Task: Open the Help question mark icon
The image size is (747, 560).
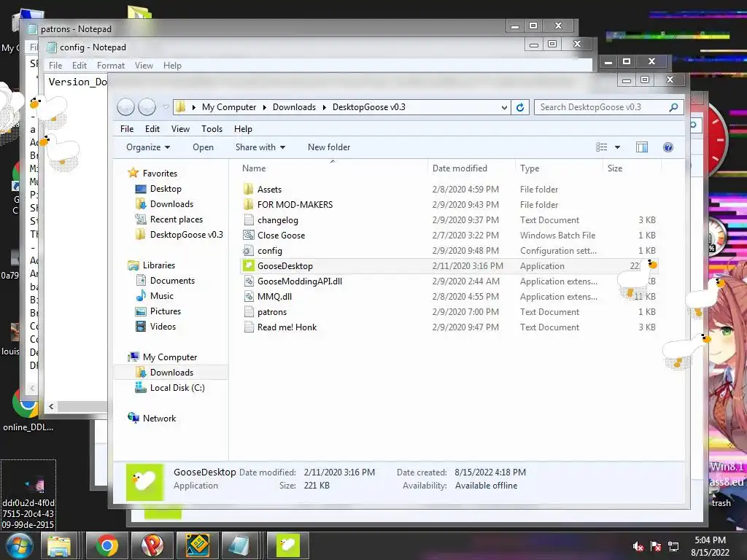Action: pos(668,147)
